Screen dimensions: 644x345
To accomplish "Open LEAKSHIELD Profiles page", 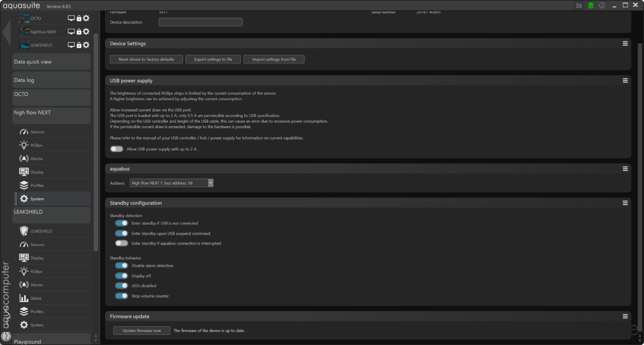I will (54, 312).
